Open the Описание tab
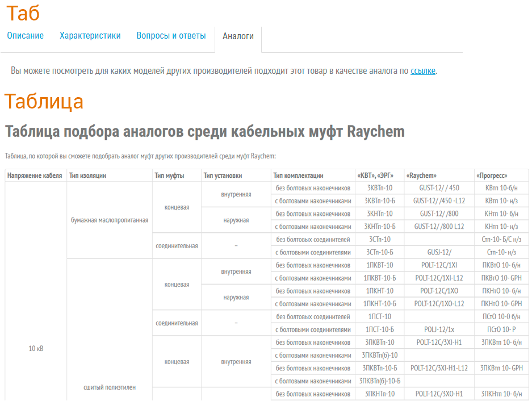This screenshot has width=532, height=401. [x=26, y=36]
